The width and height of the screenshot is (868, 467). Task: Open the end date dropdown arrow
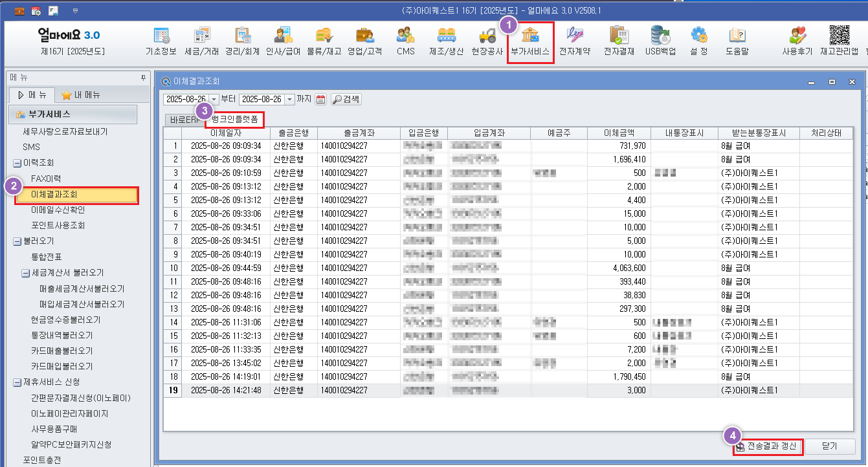(x=289, y=100)
